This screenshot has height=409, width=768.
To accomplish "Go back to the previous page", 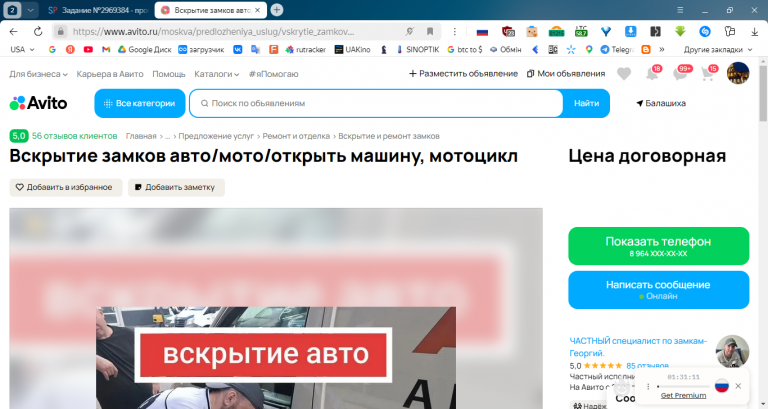I will point(13,31).
